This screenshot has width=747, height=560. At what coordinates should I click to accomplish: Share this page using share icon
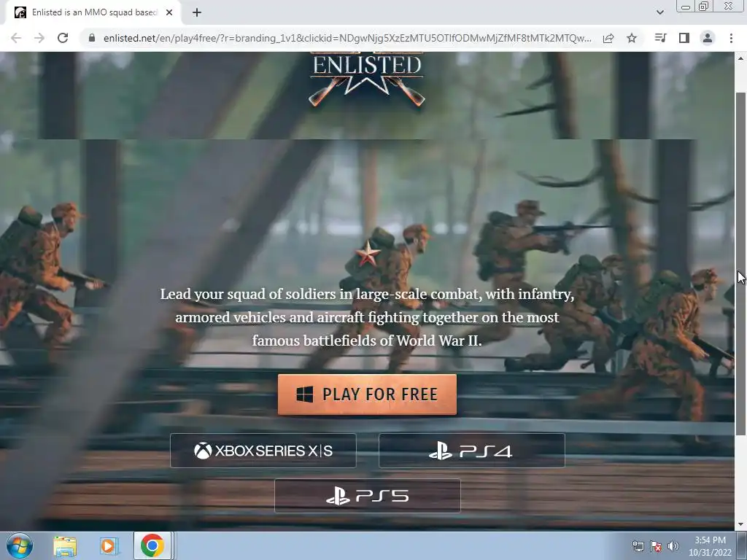coord(608,38)
